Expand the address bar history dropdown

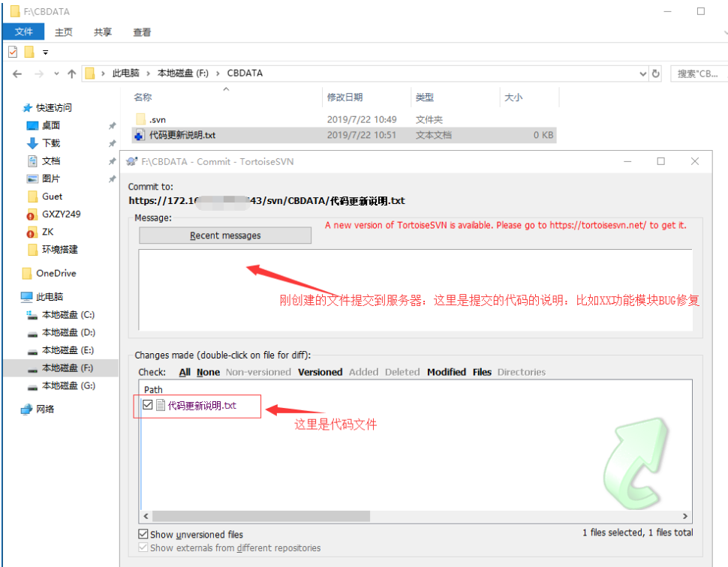(642, 73)
